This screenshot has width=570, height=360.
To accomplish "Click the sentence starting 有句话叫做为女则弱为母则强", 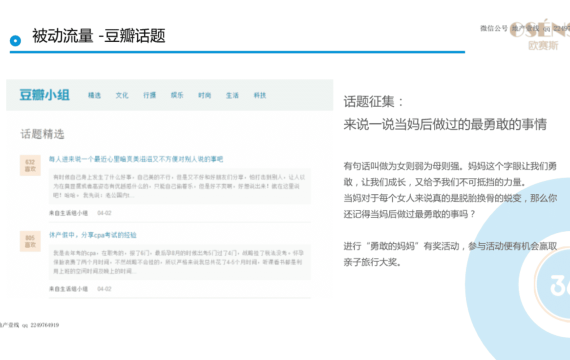I will point(450,174).
